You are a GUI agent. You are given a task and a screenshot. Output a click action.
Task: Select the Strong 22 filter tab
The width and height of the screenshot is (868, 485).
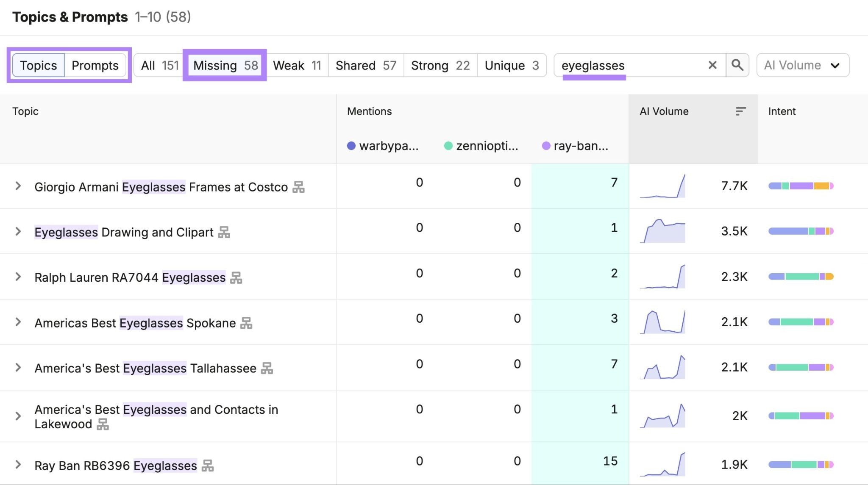coord(440,65)
